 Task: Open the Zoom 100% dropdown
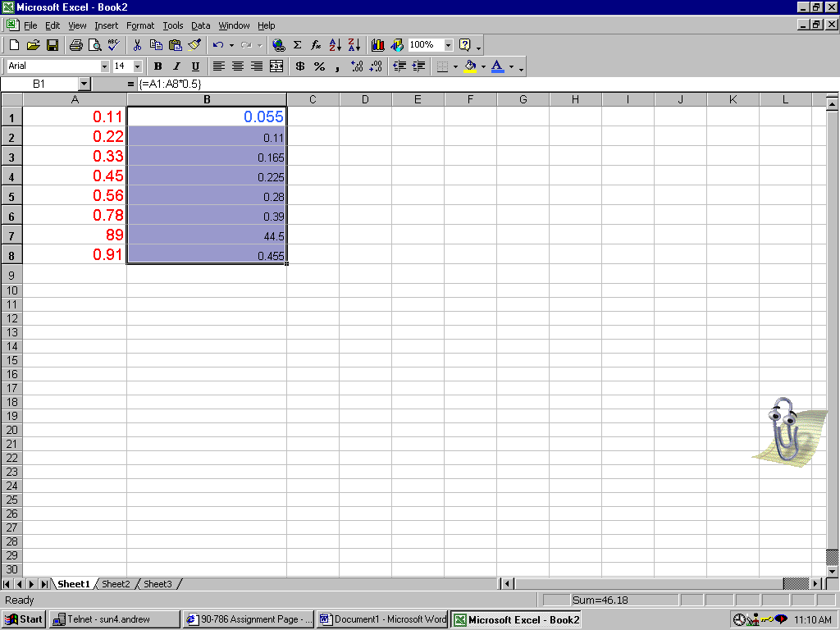[x=449, y=45]
